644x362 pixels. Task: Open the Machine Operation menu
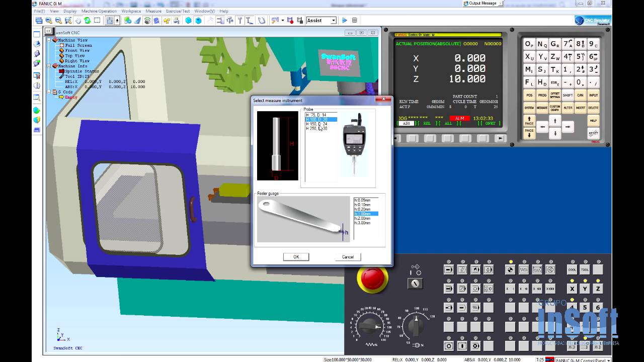click(x=99, y=11)
